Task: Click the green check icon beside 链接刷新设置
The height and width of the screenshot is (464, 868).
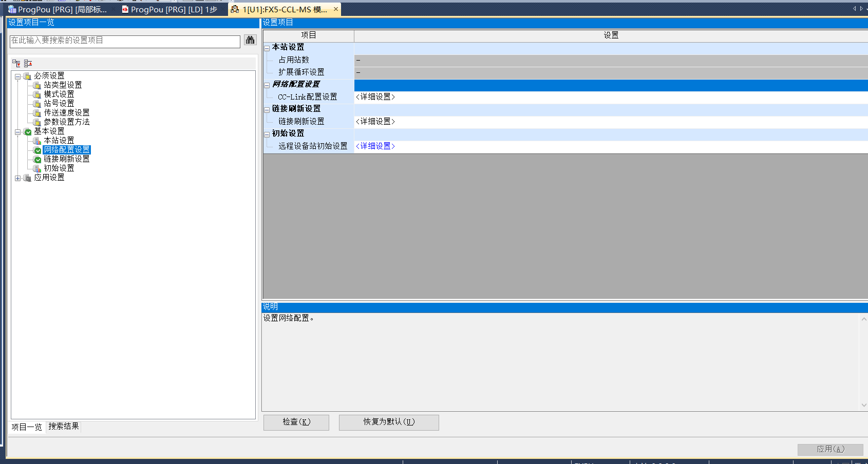Action: [x=37, y=160]
